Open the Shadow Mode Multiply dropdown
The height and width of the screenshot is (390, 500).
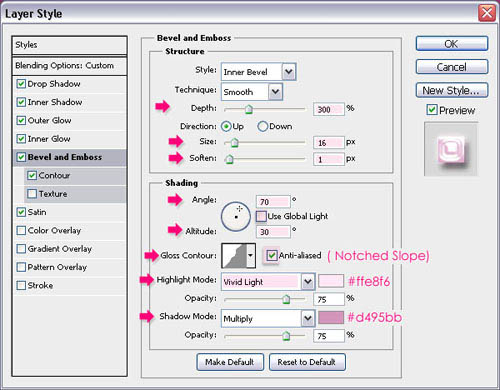coord(308,319)
